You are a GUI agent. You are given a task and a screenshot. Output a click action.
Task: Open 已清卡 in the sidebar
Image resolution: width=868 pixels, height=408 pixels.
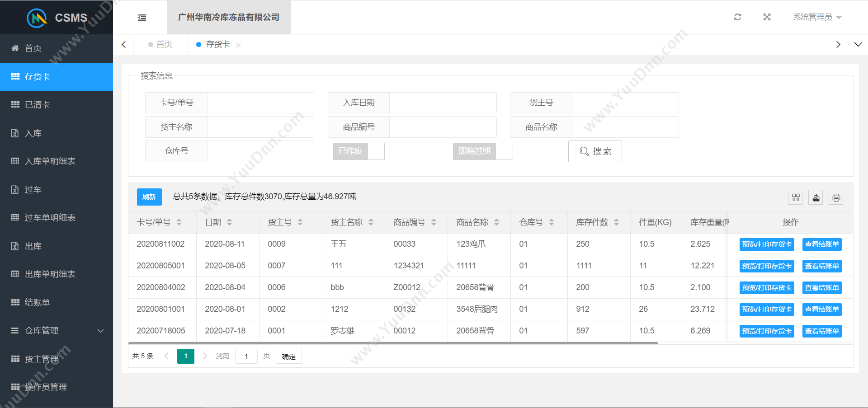(57, 105)
